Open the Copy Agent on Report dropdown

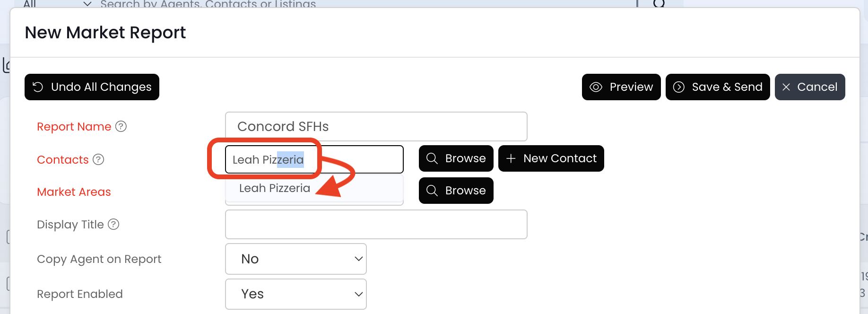pos(296,259)
